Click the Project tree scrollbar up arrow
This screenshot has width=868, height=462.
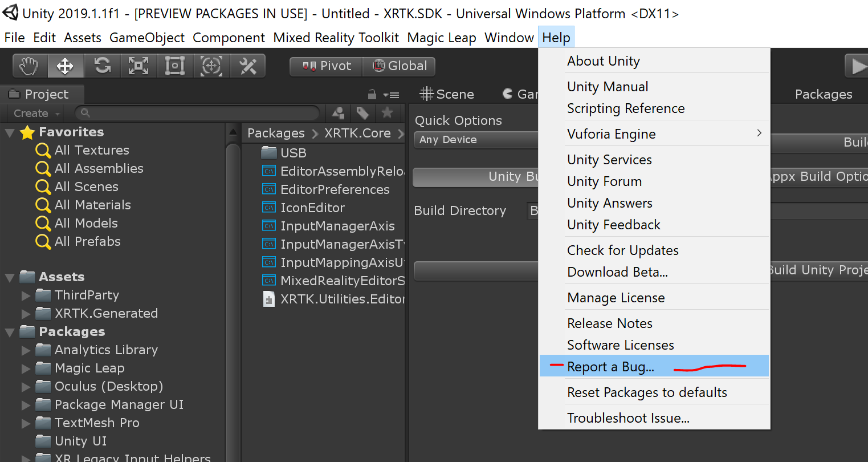[x=233, y=132]
